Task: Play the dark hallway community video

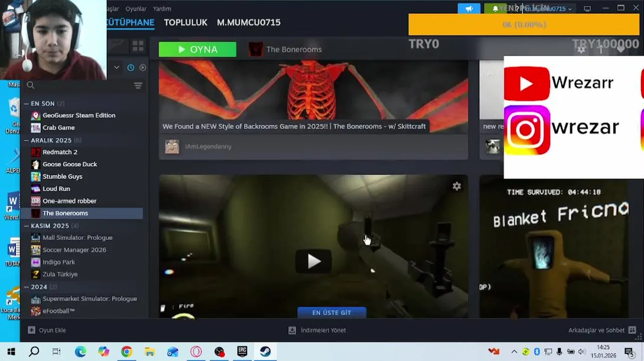Action: pyautogui.click(x=314, y=261)
